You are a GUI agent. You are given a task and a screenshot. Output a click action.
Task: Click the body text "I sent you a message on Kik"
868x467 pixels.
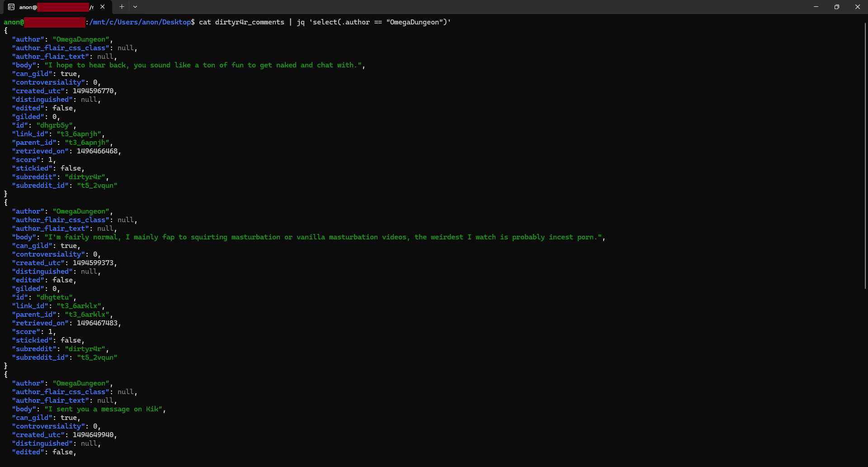(104, 409)
